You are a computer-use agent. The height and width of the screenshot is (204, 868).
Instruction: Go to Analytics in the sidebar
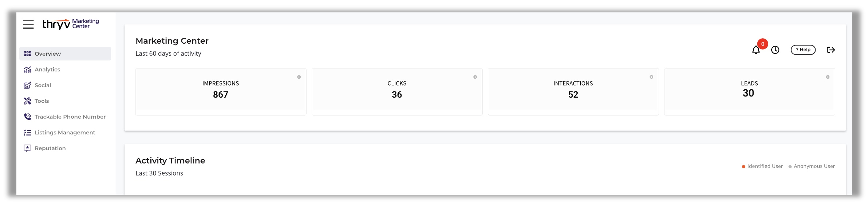[47, 70]
